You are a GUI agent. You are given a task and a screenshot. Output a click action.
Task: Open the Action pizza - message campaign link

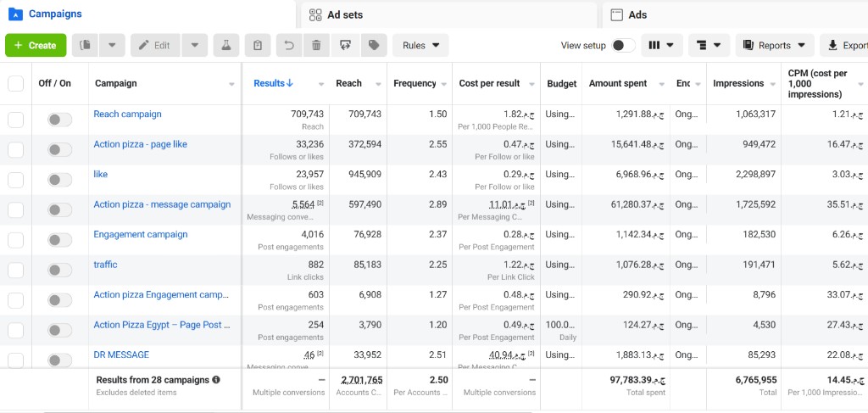pos(162,204)
